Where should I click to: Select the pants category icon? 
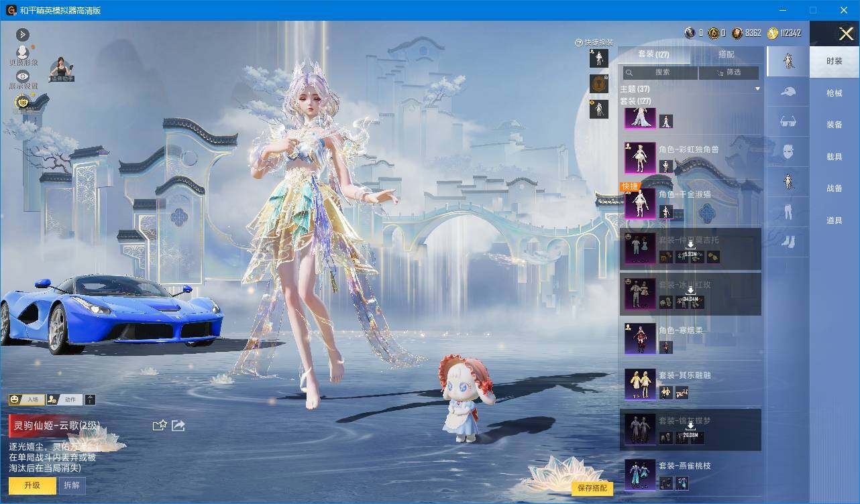coord(788,212)
